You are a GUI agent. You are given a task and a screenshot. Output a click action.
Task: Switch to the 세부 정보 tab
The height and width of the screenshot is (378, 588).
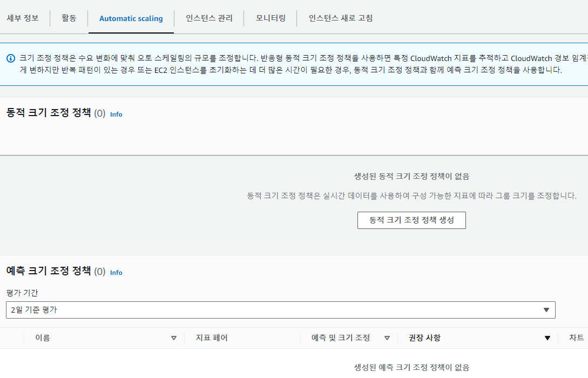click(23, 18)
